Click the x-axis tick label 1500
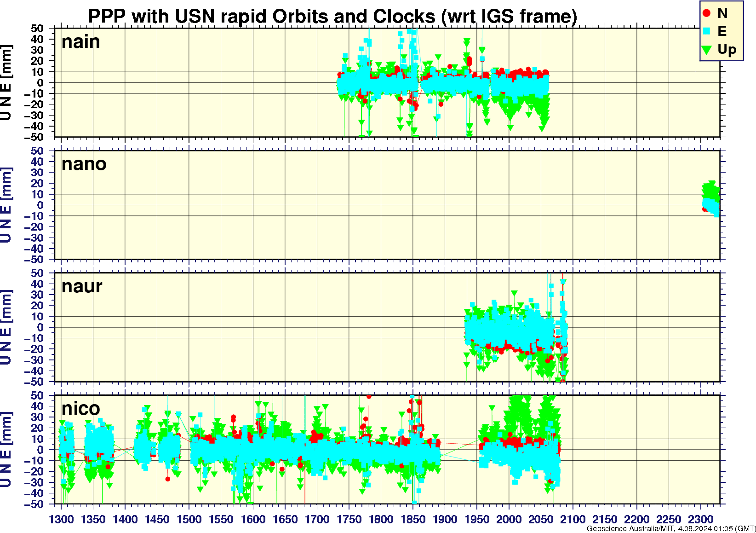This screenshot has width=756, height=533. pyautogui.click(x=189, y=519)
